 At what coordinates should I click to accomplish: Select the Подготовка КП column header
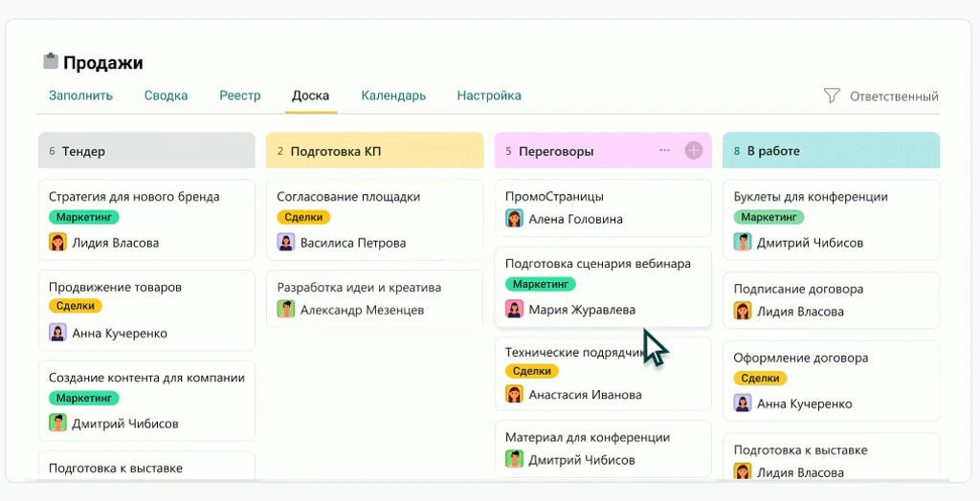point(375,150)
